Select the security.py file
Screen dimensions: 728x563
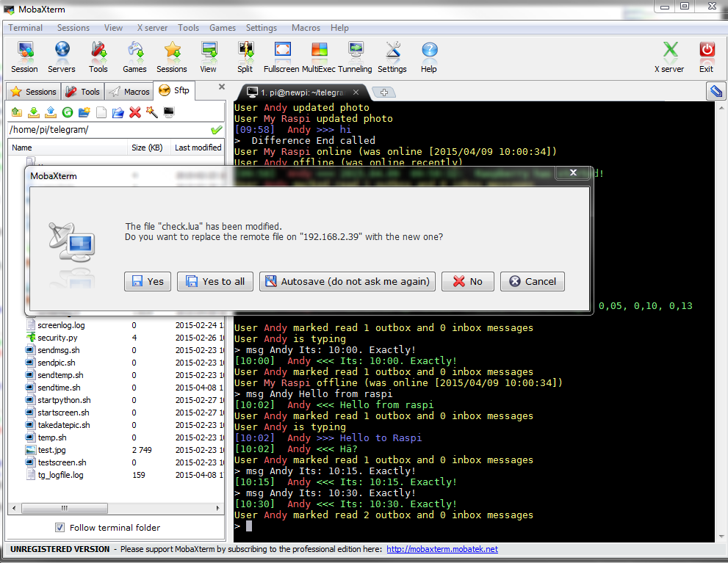pyautogui.click(x=57, y=338)
